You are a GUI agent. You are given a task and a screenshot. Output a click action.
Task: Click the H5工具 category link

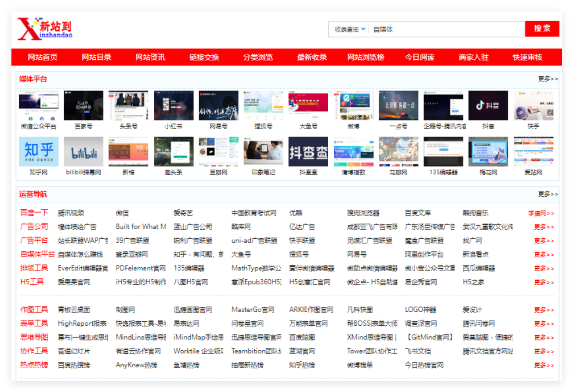[32, 282]
